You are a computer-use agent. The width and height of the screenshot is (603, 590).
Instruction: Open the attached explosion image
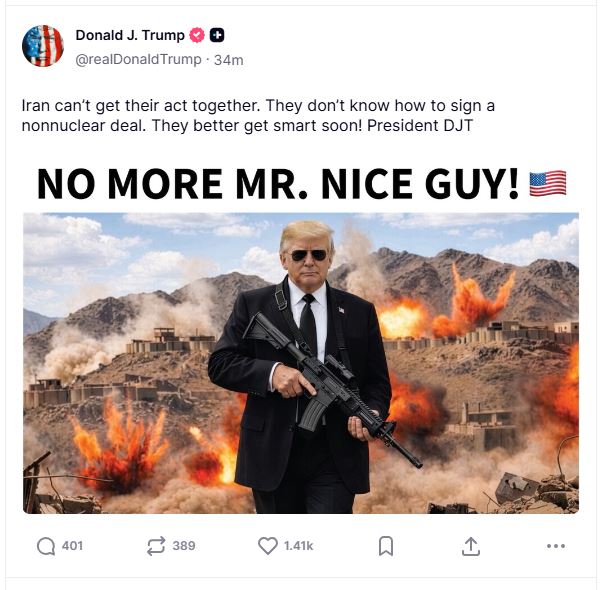coord(300,362)
